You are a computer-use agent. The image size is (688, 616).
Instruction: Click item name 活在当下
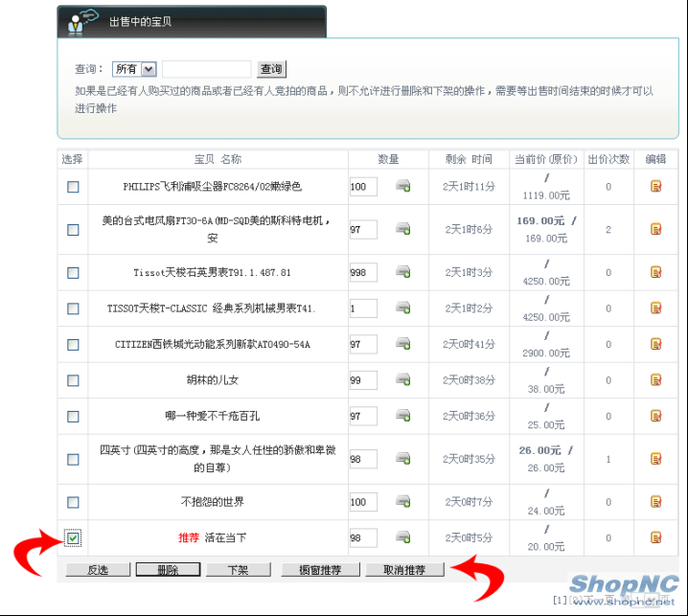click(x=225, y=537)
